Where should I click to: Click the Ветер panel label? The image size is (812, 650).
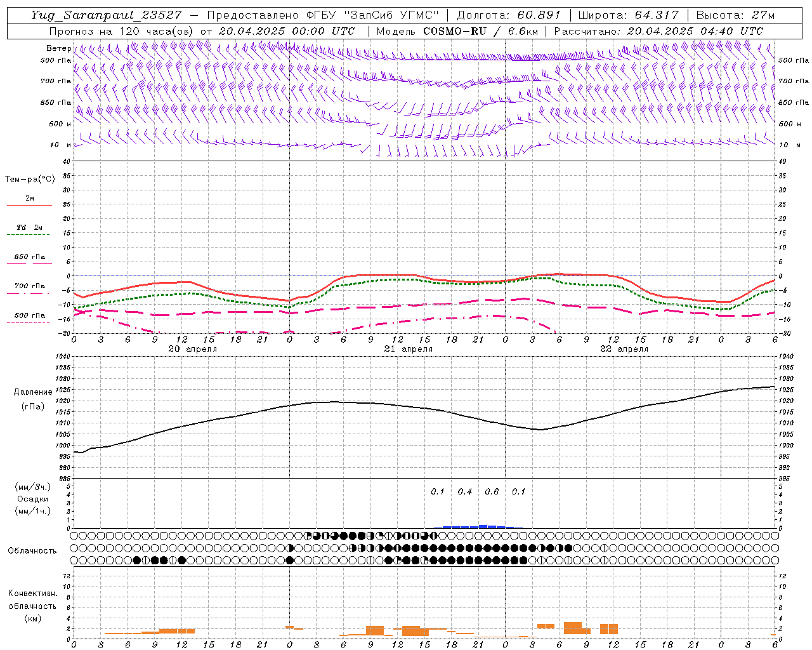(58, 48)
